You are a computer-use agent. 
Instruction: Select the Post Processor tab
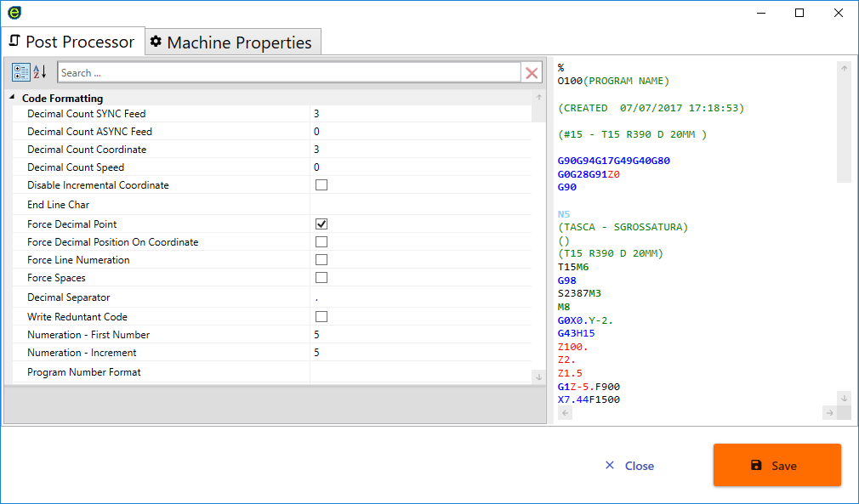(71, 42)
